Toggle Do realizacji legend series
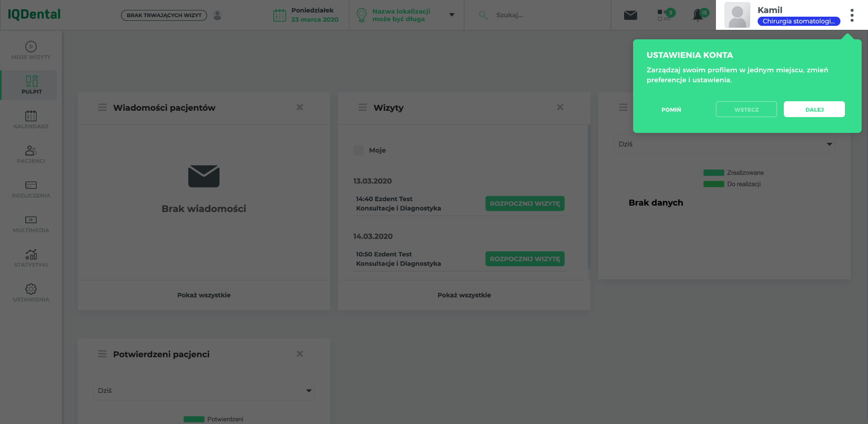Screen dimensions: 868x424 pos(732,184)
